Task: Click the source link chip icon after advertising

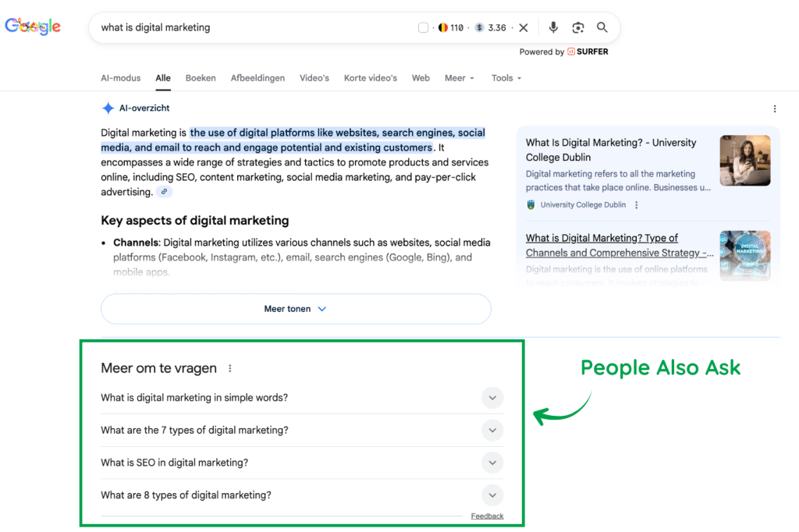Action: click(164, 192)
